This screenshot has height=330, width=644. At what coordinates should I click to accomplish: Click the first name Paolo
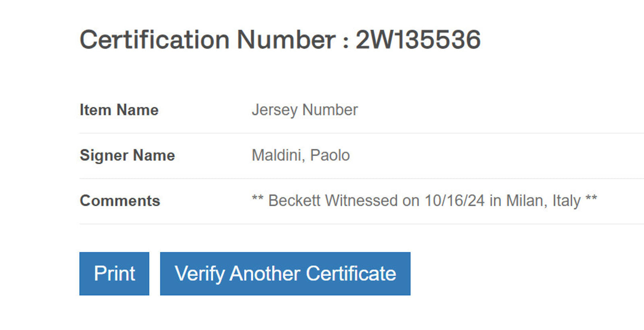coord(330,156)
